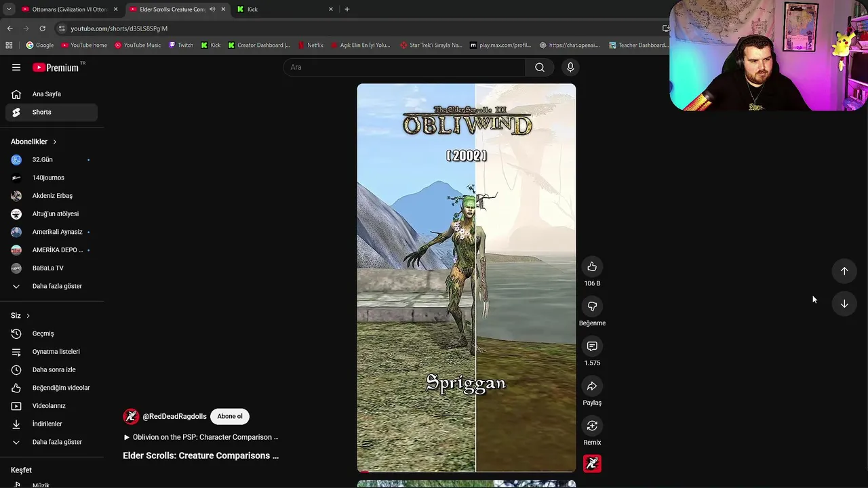Open Geçmiş history page

[x=52, y=333]
